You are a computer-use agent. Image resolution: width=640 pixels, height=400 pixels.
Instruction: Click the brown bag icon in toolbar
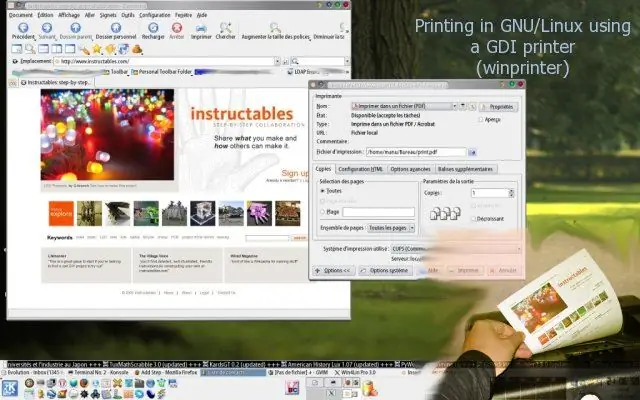click(x=137, y=49)
